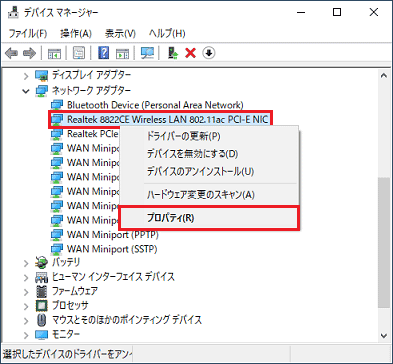Open the ヘルプ(H) menu
Viewport: 393px width, 364px height.
(x=167, y=33)
